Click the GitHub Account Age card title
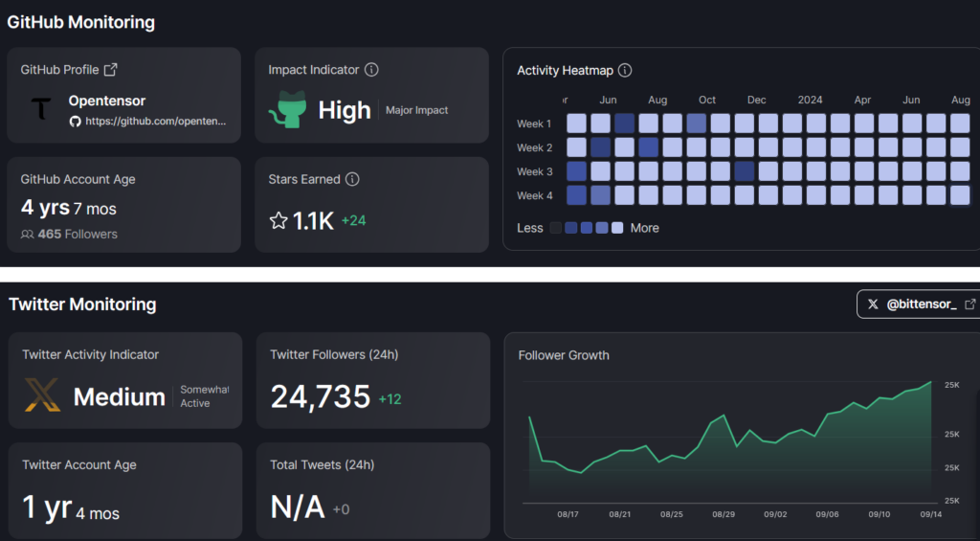Viewport: 980px width, 541px height. click(78, 179)
